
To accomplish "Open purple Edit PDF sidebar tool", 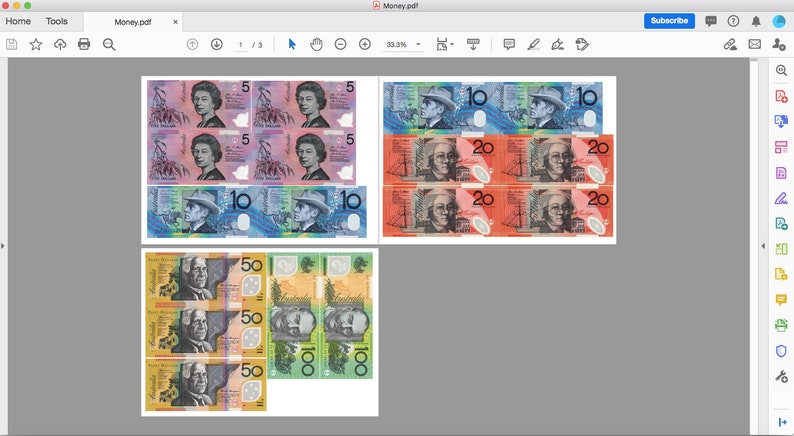I will [781, 173].
